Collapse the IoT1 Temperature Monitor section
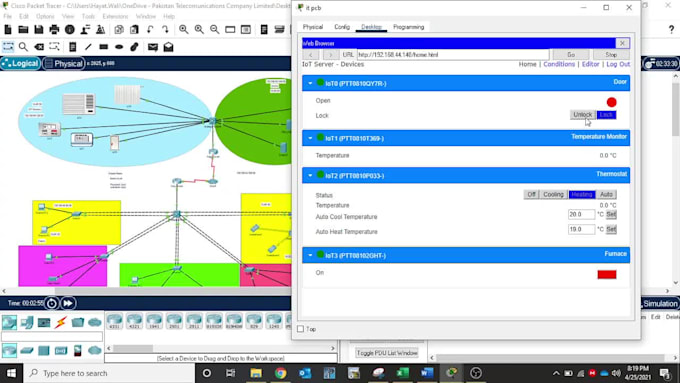Screen dimensions: 680x383 point(310,138)
